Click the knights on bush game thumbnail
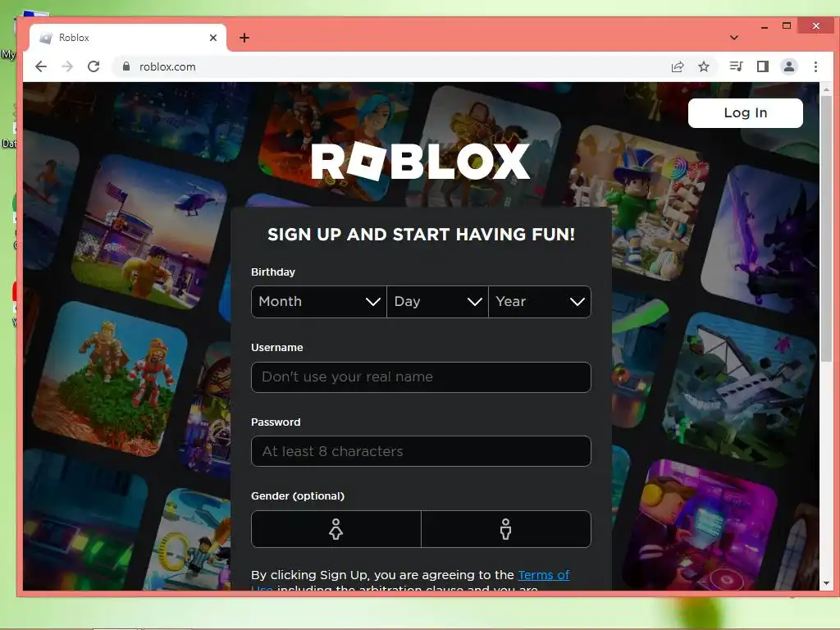The width and height of the screenshot is (840, 630). tap(110, 379)
